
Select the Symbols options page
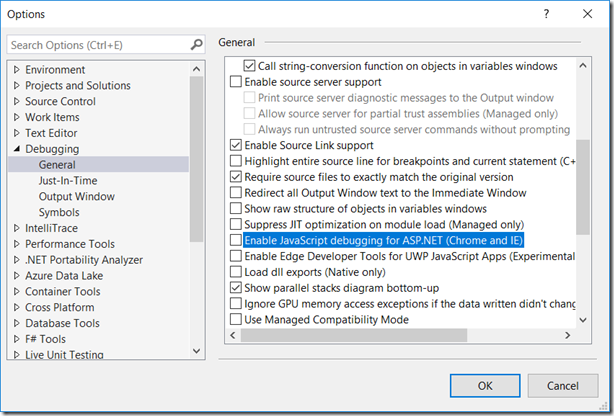[59, 213]
